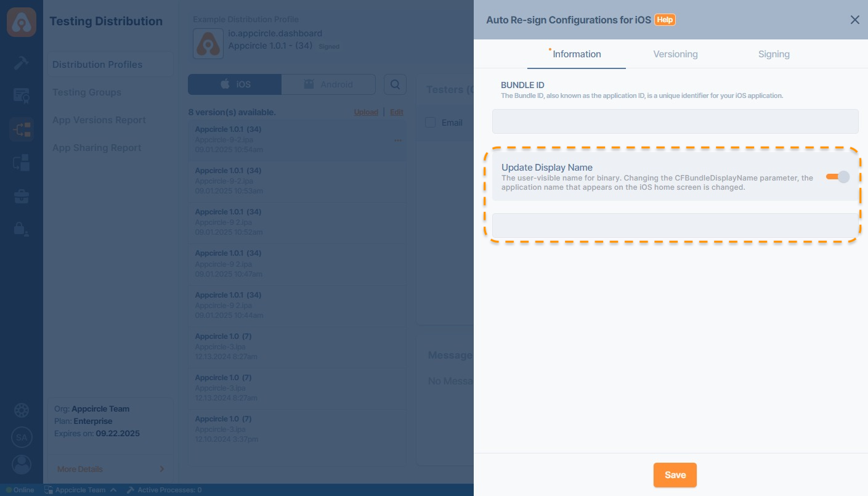Switch to the Versioning tab

click(675, 54)
